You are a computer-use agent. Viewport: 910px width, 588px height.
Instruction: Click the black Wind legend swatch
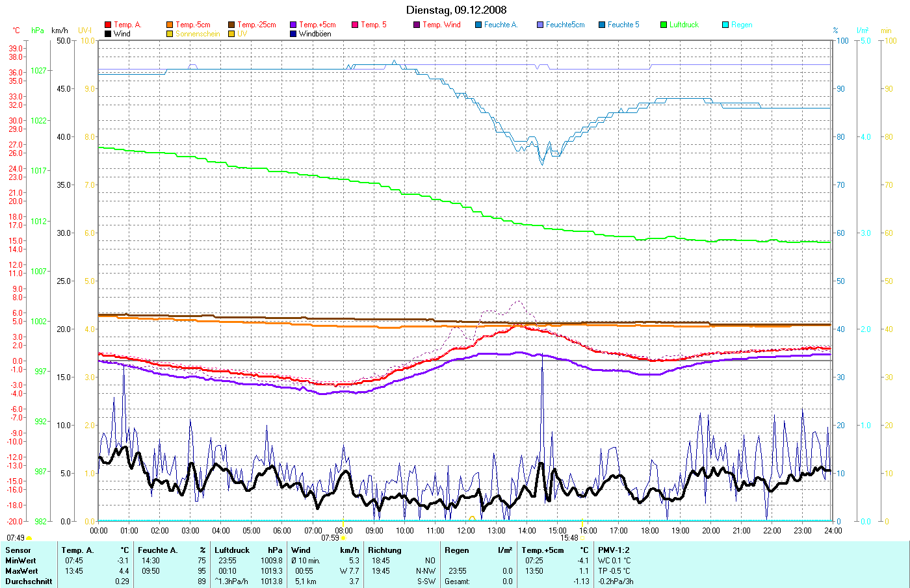(x=108, y=34)
